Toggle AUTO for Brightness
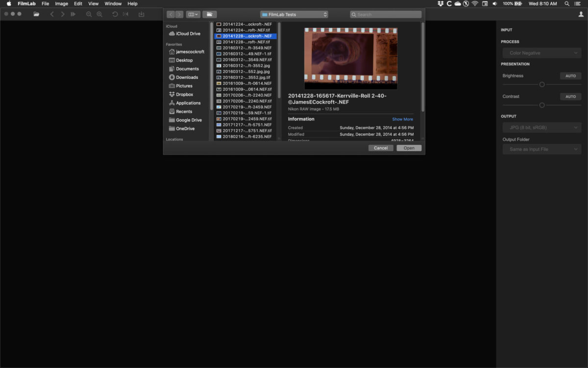The height and width of the screenshot is (368, 588). [570, 76]
